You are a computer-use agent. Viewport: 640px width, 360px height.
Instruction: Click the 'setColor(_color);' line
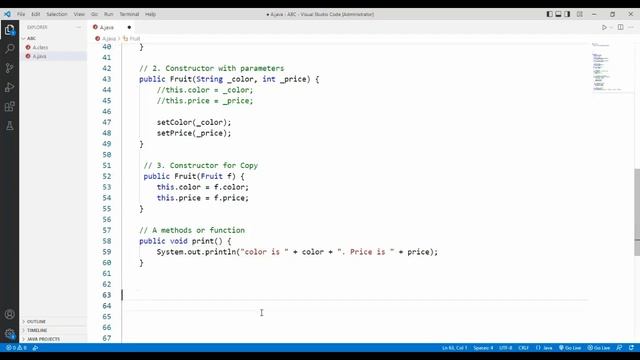pos(194,122)
